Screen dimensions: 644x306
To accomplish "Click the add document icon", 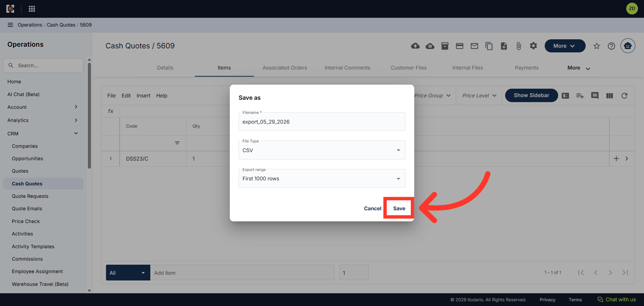I will pos(504,46).
